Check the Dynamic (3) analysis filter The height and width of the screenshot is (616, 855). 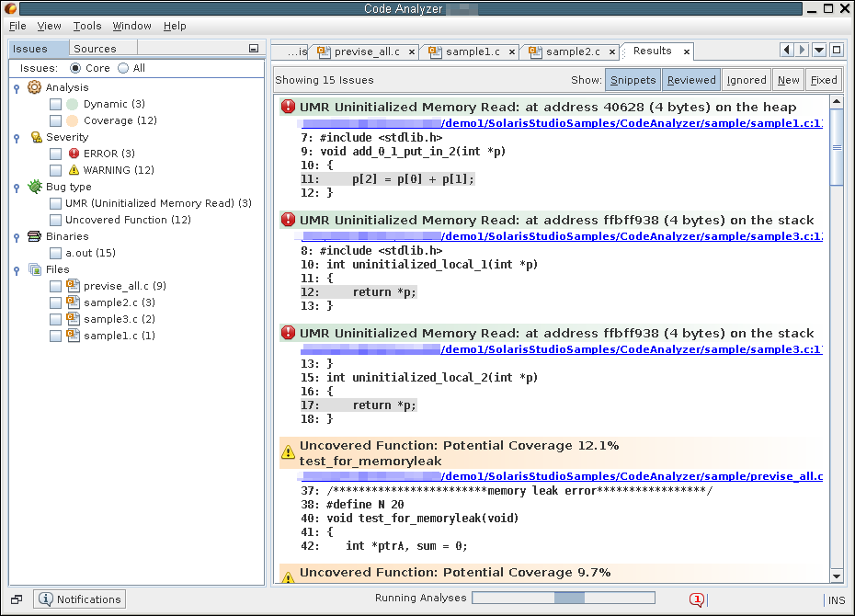tap(56, 104)
